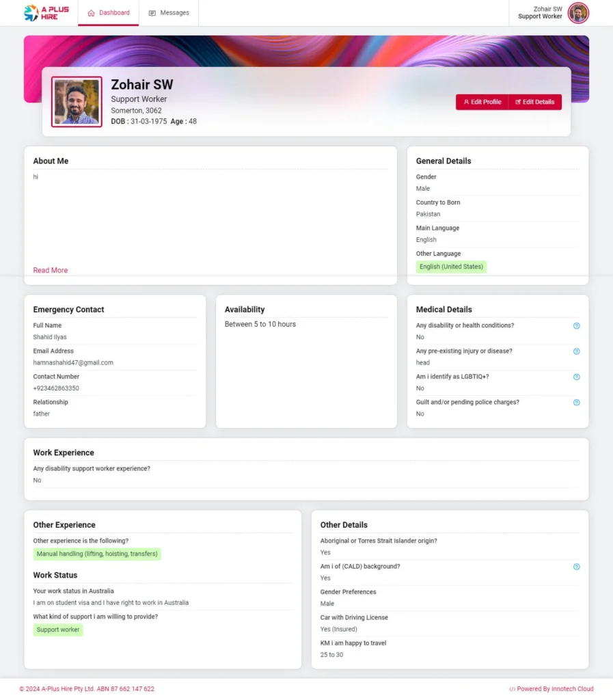Click Zohair's large profile photo
Screen dimensions: 613x700
(x=77, y=102)
